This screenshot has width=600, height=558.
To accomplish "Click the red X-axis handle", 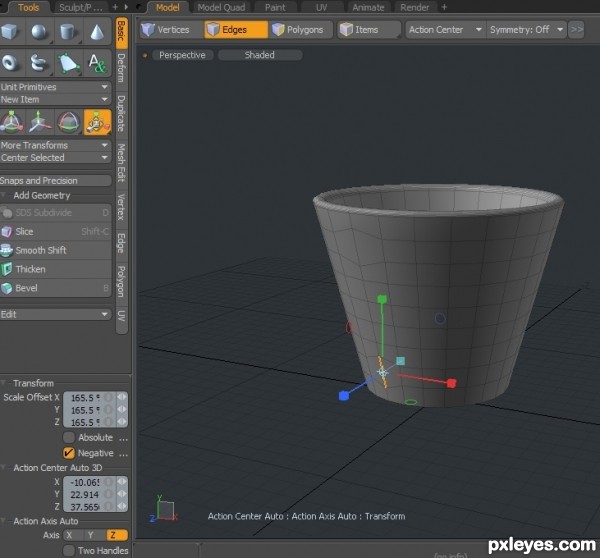I will click(x=452, y=383).
